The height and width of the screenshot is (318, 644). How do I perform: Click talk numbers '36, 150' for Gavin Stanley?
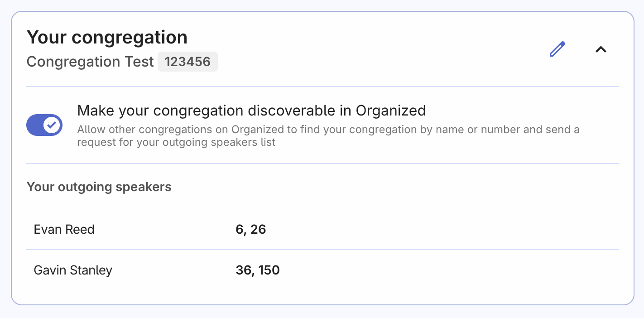[x=257, y=270]
